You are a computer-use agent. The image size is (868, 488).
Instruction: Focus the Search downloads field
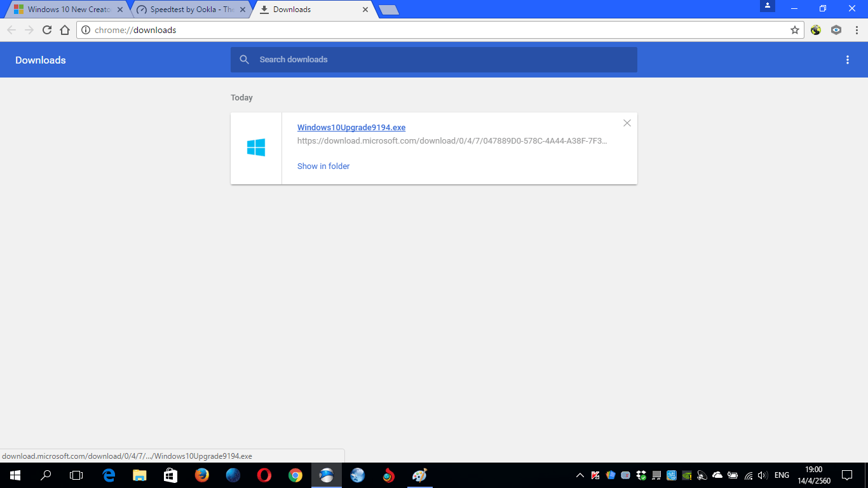[434, 60]
